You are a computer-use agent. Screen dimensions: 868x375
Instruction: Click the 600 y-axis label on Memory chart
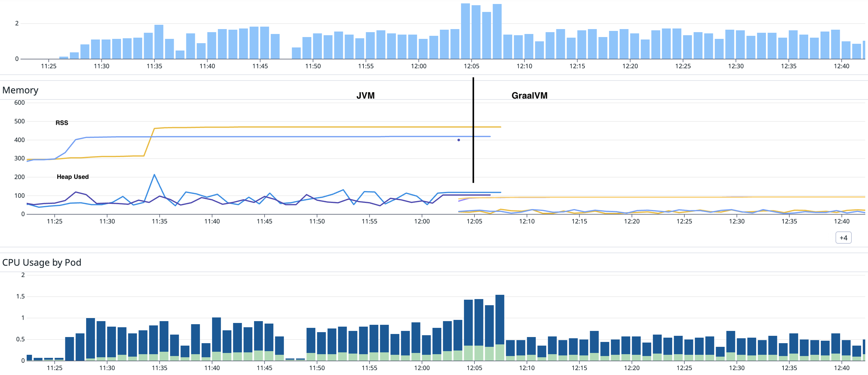point(20,102)
